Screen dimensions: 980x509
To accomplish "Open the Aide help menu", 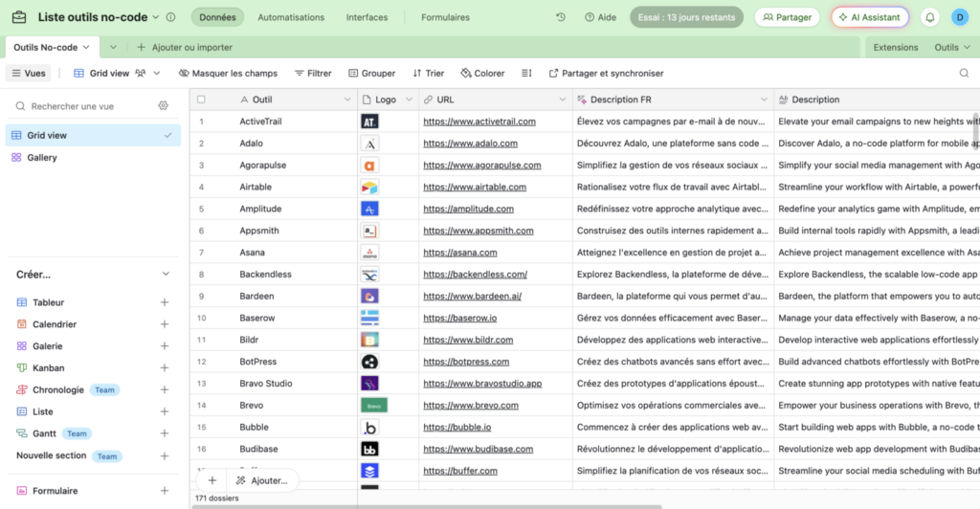I will 600,17.
